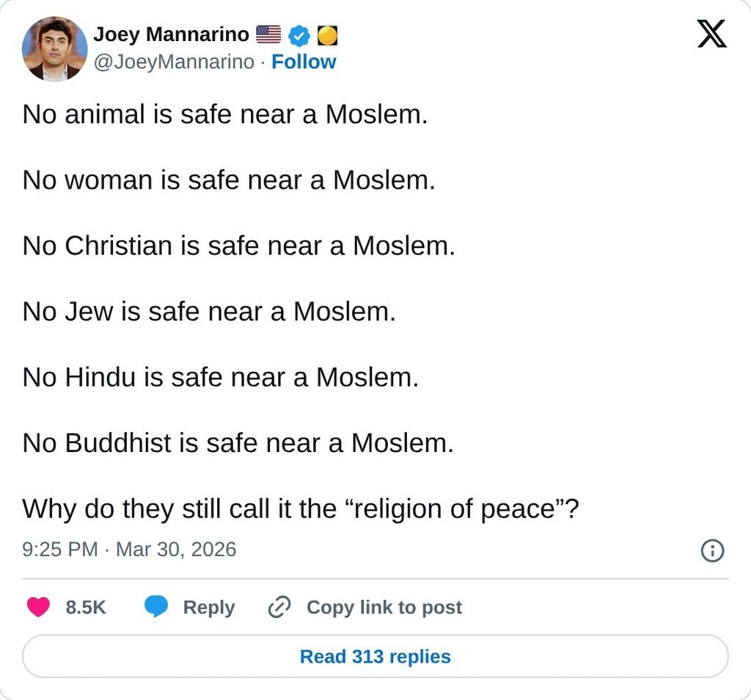Open the "Read 313 replies" button
Screen dimensions: 751x700
(x=375, y=656)
